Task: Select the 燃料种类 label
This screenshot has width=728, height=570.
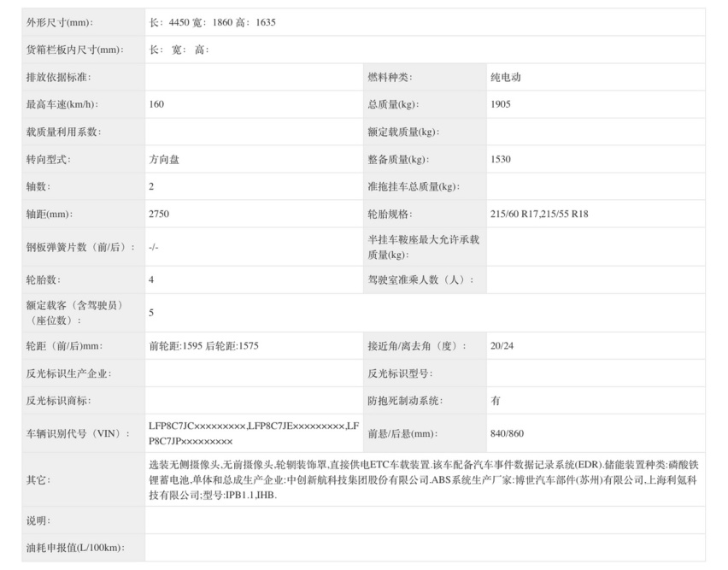Action: [390, 77]
